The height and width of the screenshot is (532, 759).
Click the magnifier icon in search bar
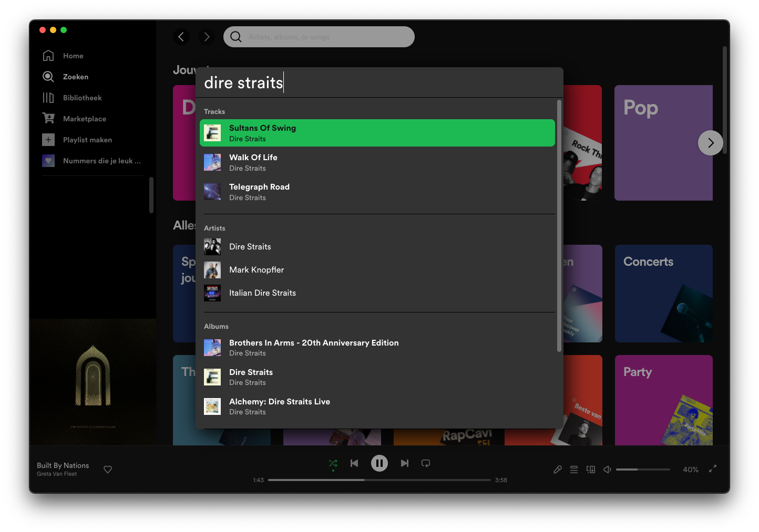236,37
